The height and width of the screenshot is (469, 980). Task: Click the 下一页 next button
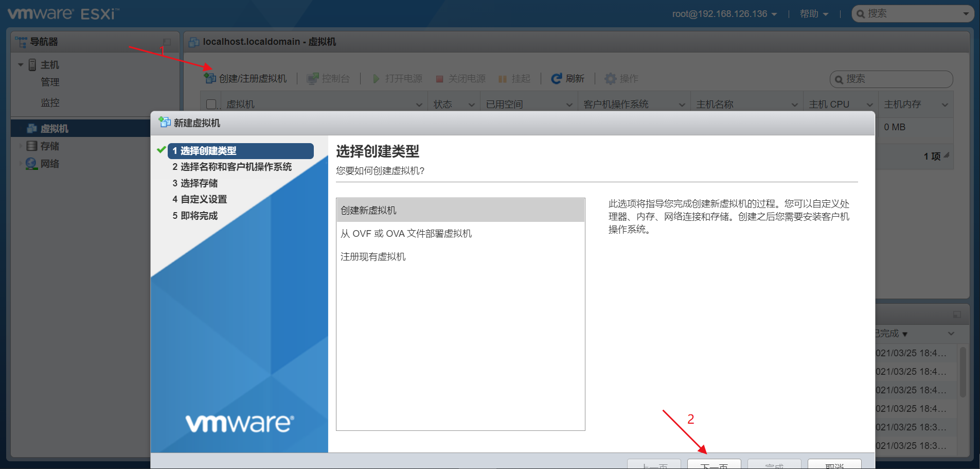[714, 464]
